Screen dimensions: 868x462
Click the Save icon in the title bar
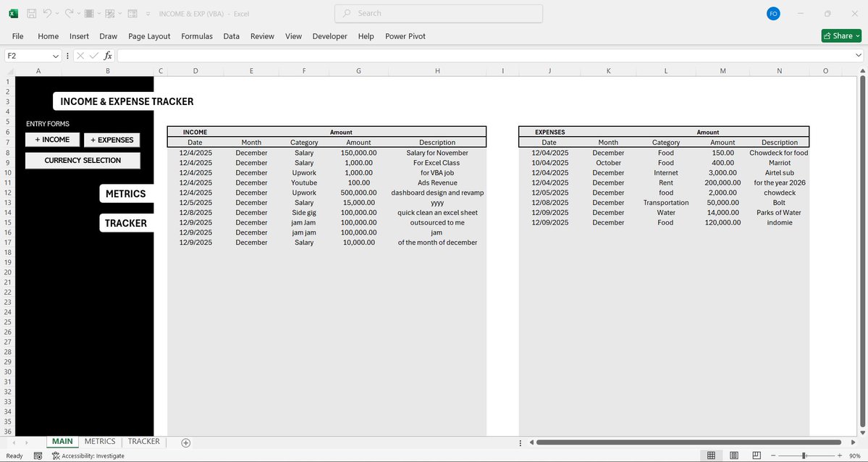click(32, 13)
